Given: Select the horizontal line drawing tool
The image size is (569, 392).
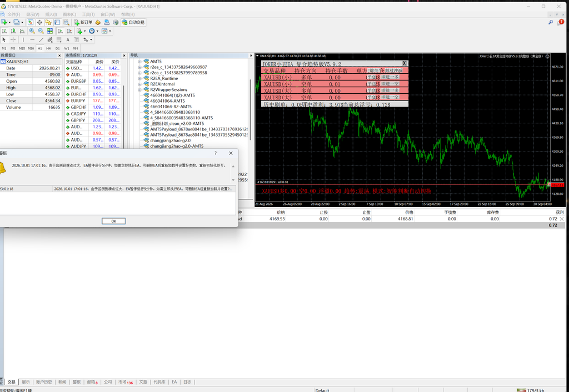Looking at the screenshot, I should [32, 40].
